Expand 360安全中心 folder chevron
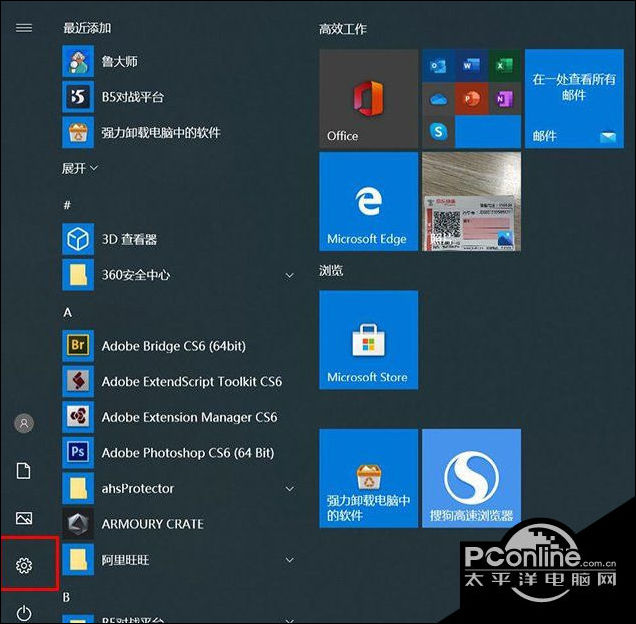636x624 pixels. (289, 275)
